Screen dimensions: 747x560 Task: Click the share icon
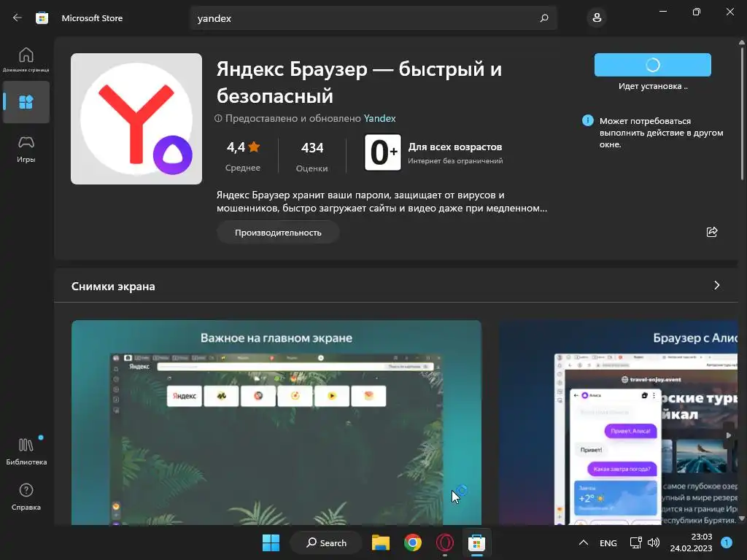point(712,232)
